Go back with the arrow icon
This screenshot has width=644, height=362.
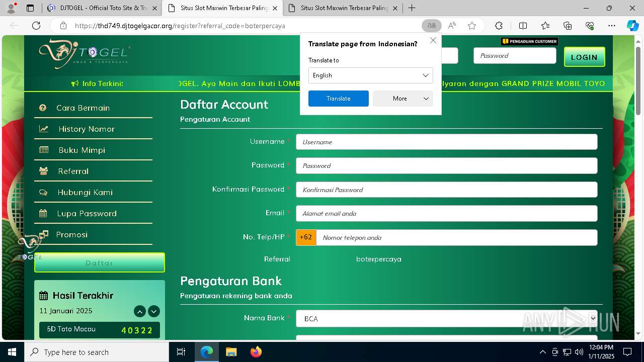pos(14,26)
